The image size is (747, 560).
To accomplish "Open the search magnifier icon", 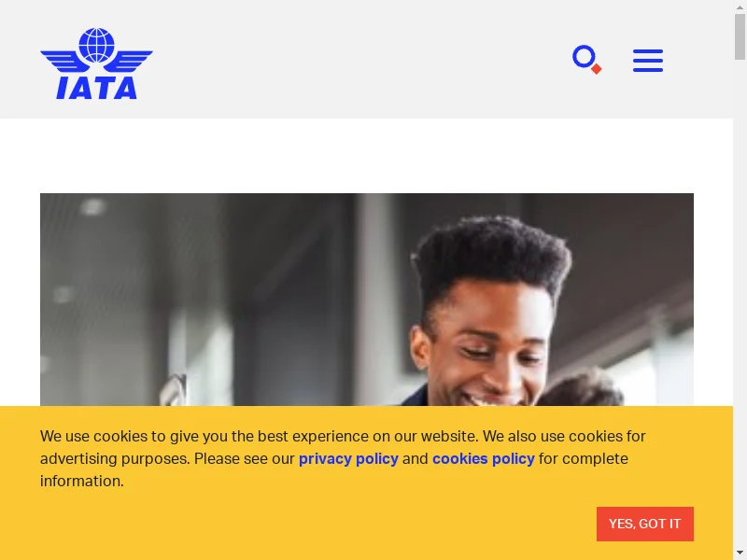I will pyautogui.click(x=587, y=60).
